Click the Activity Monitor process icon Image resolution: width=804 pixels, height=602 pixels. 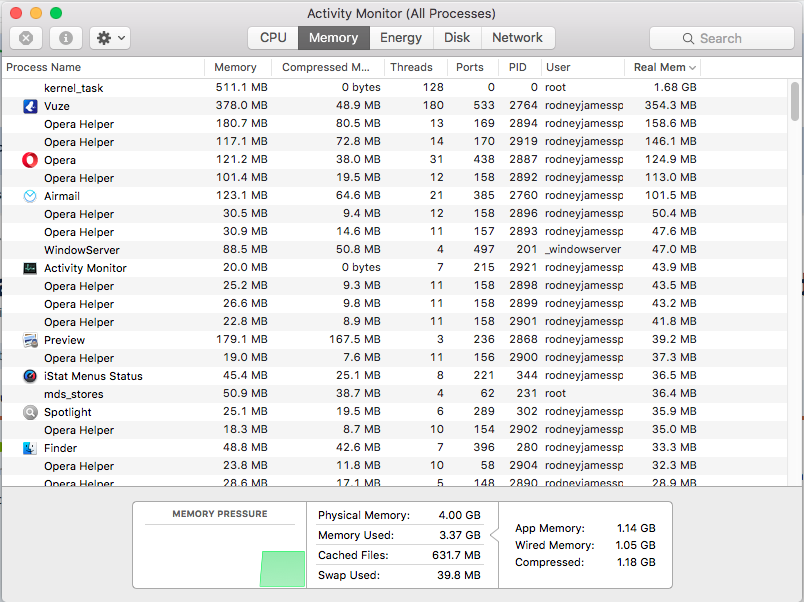(x=30, y=268)
